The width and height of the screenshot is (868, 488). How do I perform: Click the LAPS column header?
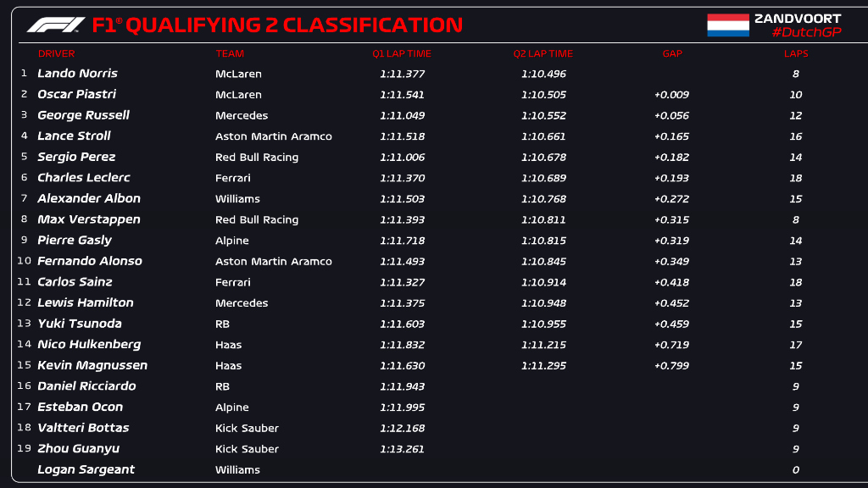pyautogui.click(x=795, y=53)
